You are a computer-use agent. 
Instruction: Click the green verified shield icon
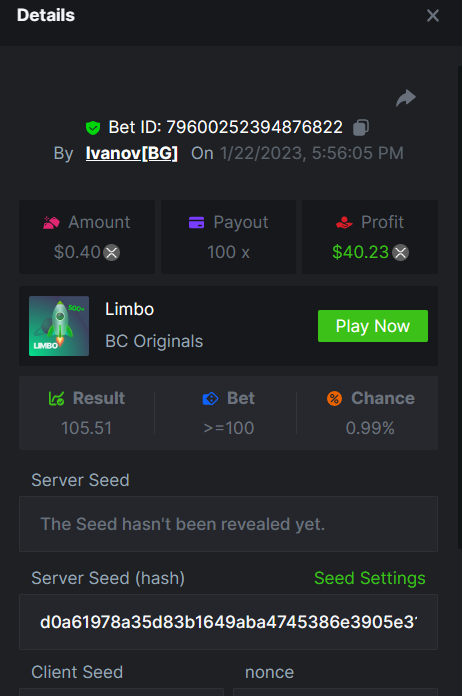click(93, 128)
